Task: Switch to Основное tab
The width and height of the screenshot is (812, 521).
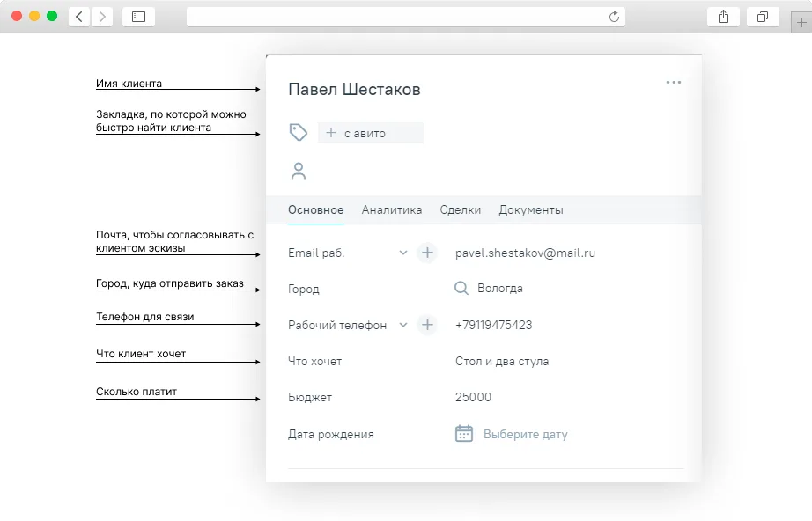Action: 316,210
